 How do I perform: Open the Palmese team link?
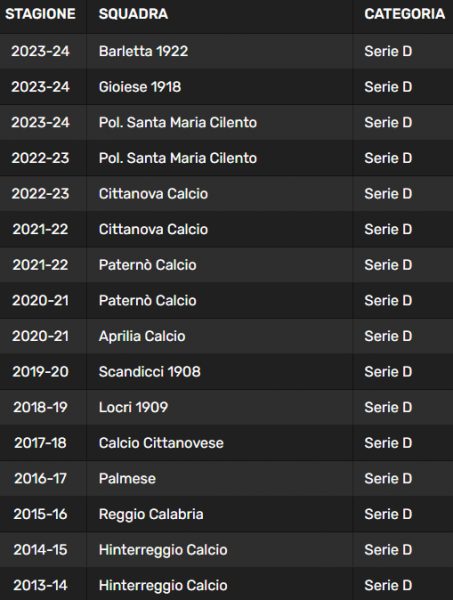(127, 478)
